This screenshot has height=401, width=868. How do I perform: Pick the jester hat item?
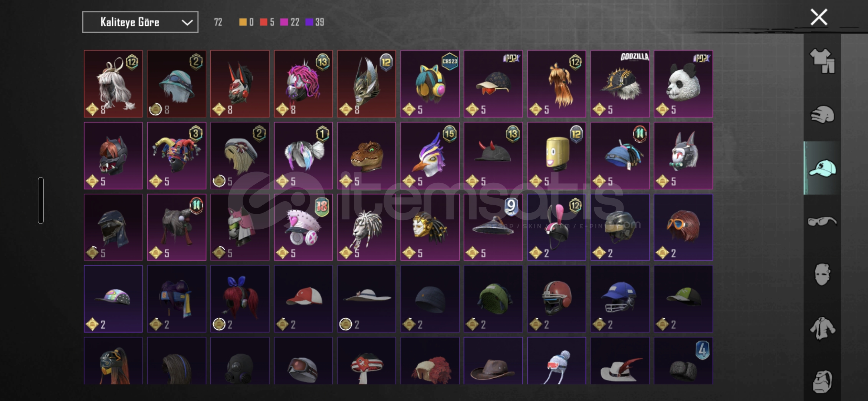[177, 156]
